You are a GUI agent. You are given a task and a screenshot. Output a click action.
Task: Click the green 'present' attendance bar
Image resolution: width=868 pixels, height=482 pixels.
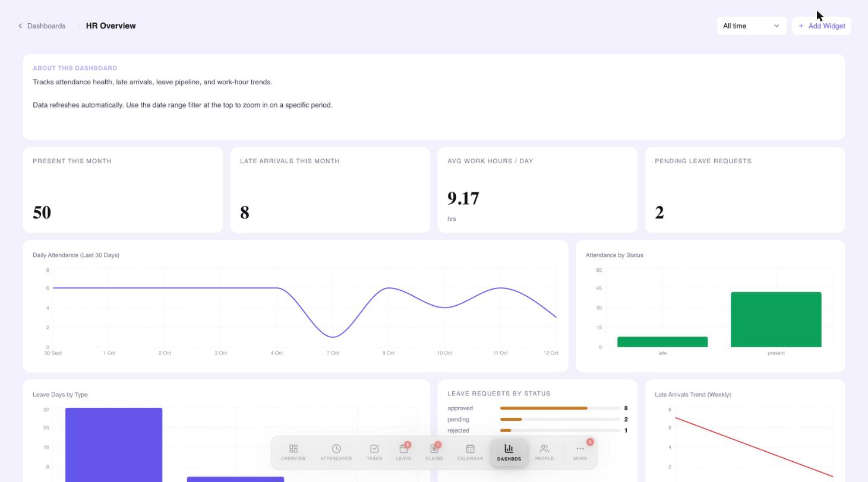pos(776,319)
